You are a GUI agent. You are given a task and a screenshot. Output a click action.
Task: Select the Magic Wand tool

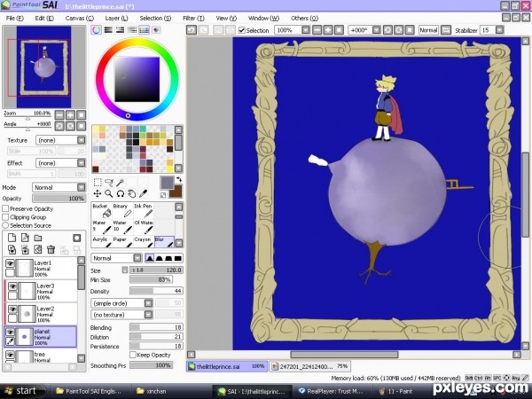120,182
